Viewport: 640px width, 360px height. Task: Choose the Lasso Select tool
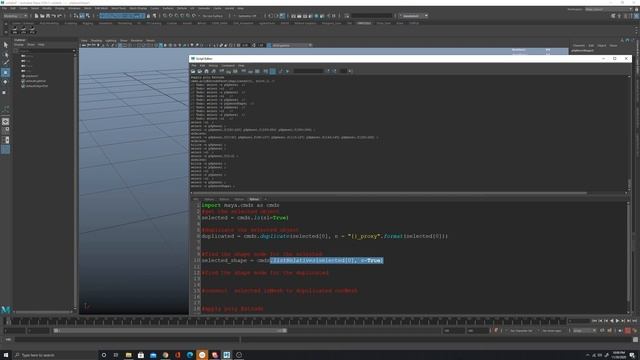[6, 55]
